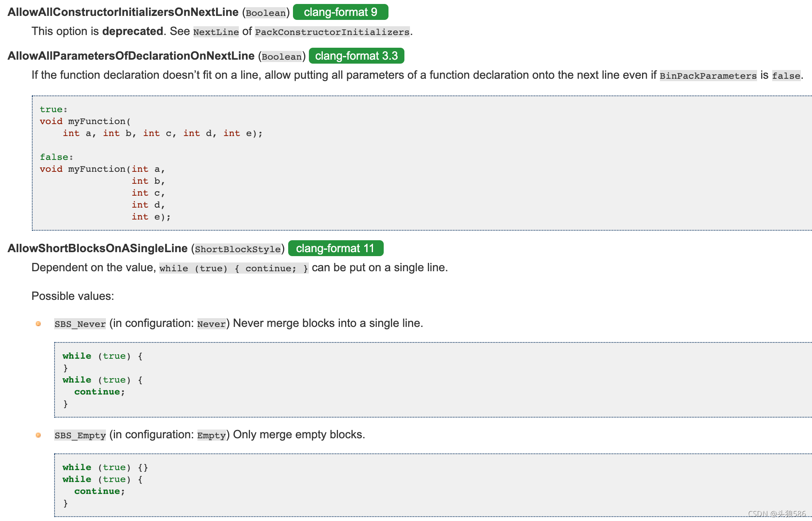Screen dimensions: 812x521
Task: Click the clang-format 11 version badge
Action: (335, 248)
